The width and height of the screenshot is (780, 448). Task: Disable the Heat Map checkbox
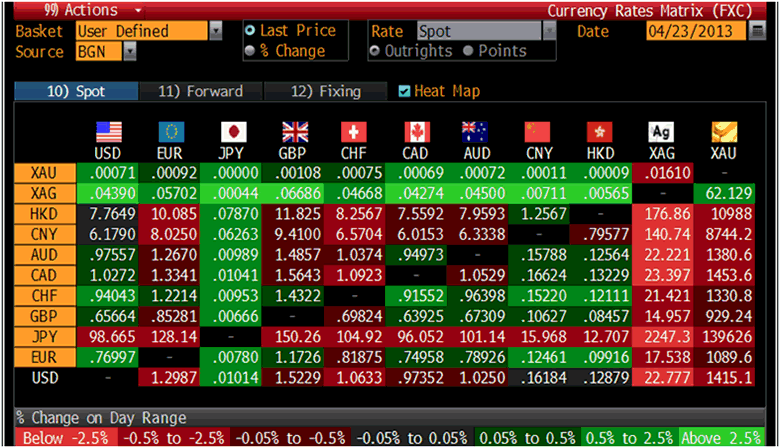click(x=404, y=91)
